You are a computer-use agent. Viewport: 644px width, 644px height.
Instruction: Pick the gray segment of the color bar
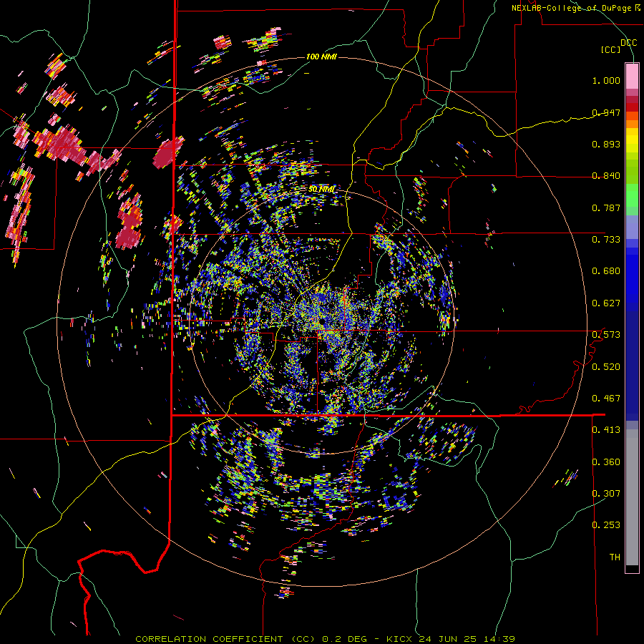pos(632,497)
